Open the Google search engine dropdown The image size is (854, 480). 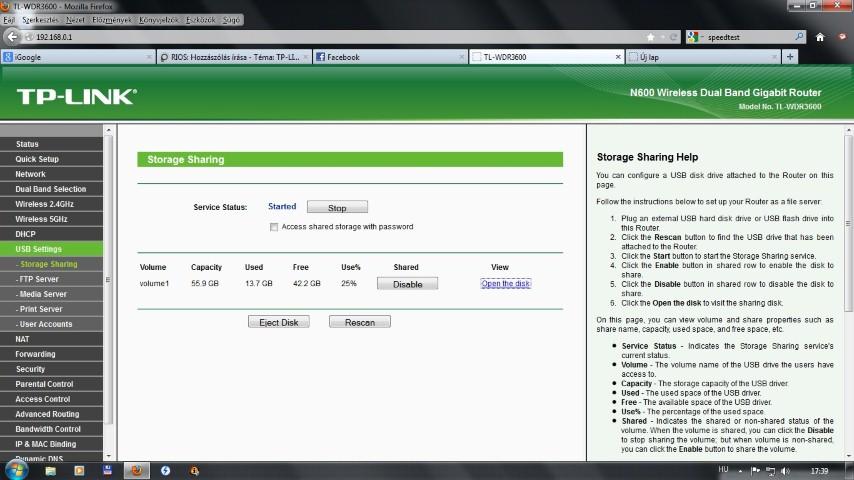click(x=694, y=37)
